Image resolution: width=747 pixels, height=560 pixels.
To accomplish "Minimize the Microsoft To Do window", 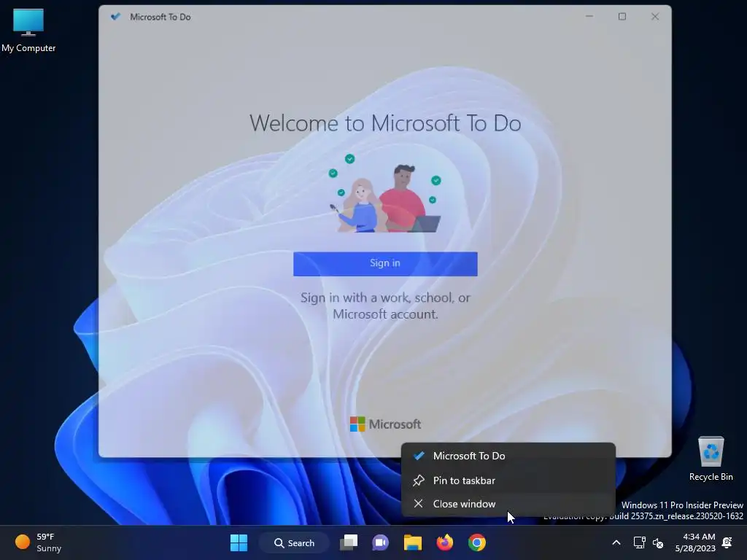I will [589, 17].
